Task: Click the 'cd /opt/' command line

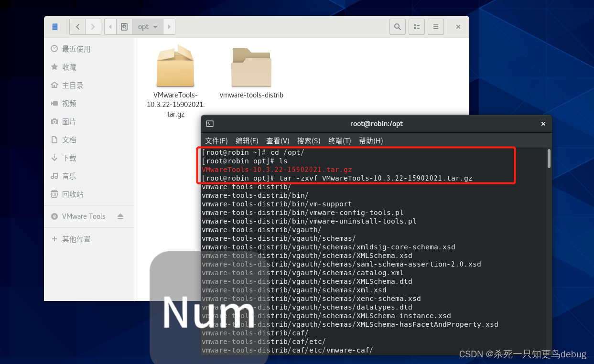Action: 253,152
